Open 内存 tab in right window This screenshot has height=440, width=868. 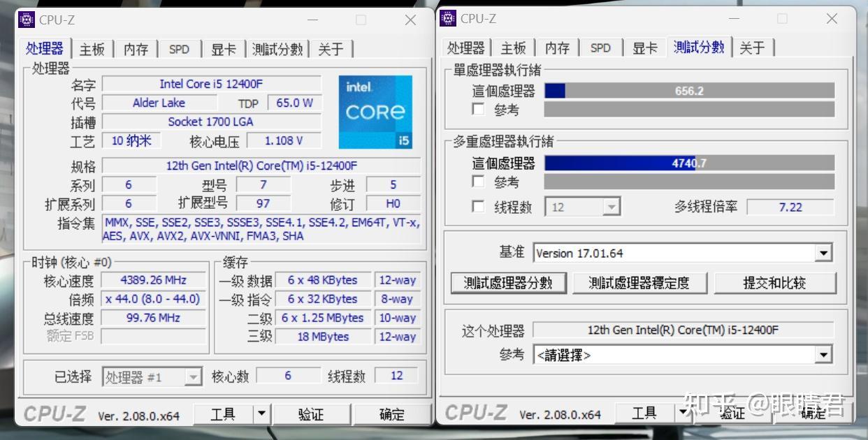coord(557,47)
